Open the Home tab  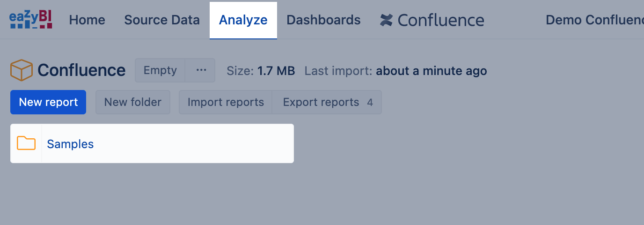[87, 20]
